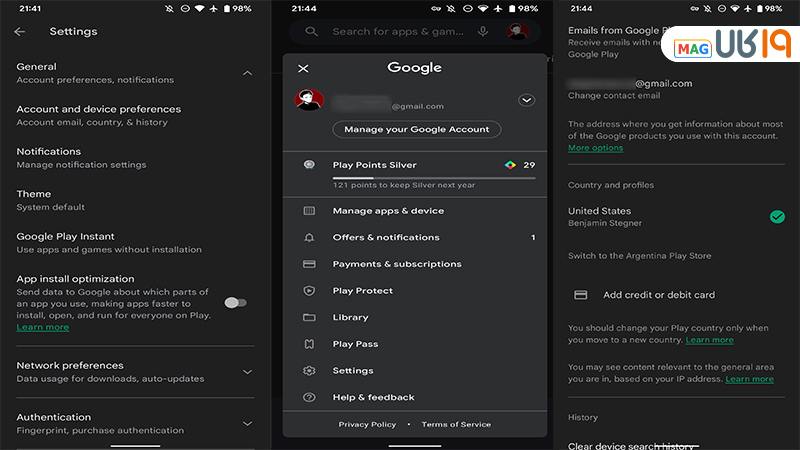Open Manage apps & device
The width and height of the screenshot is (800, 450).
point(388,211)
